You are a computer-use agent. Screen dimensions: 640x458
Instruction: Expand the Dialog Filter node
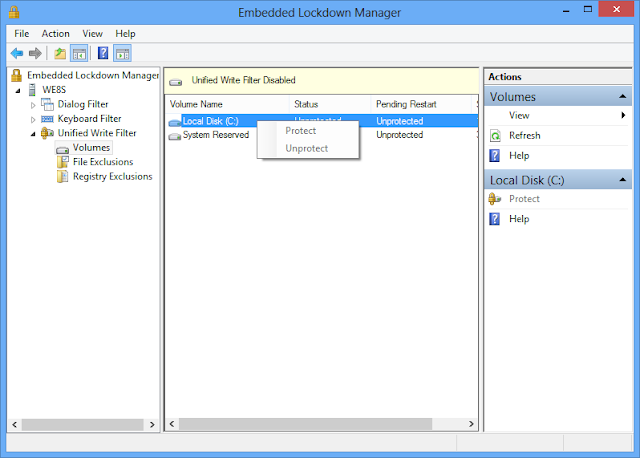pyautogui.click(x=33, y=105)
